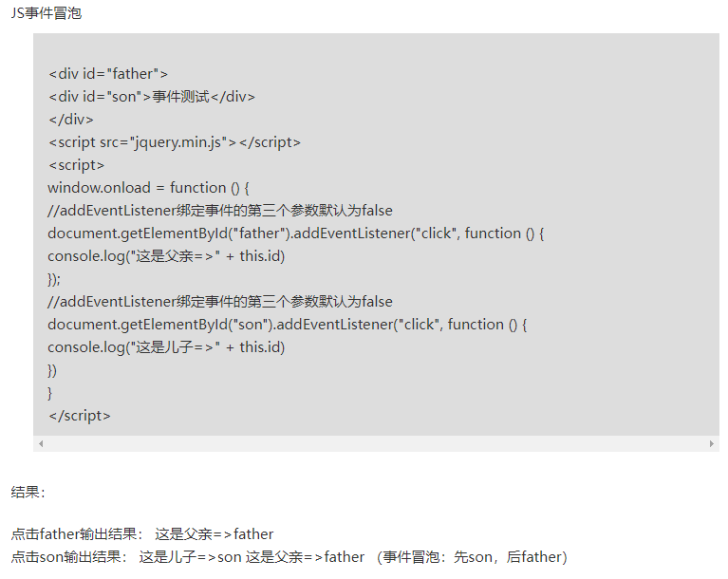Click the '<div id="son">事件测试</div>' line
The height and width of the screenshot is (579, 728).
[x=151, y=96]
